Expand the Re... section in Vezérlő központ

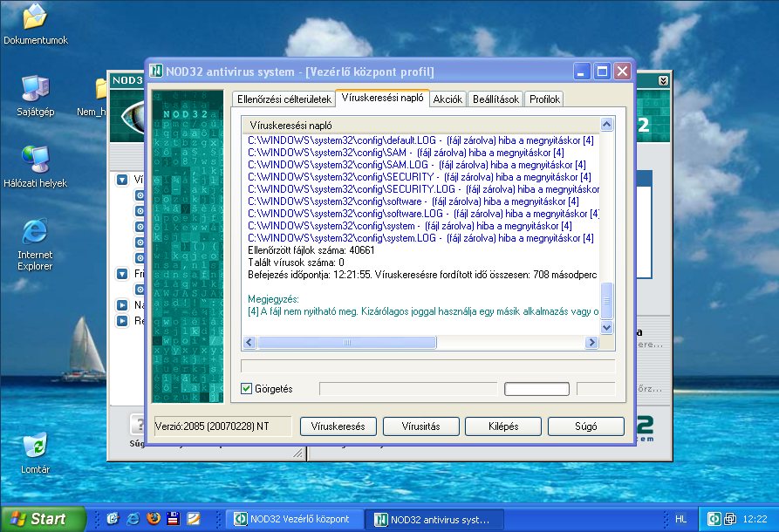pos(122,321)
